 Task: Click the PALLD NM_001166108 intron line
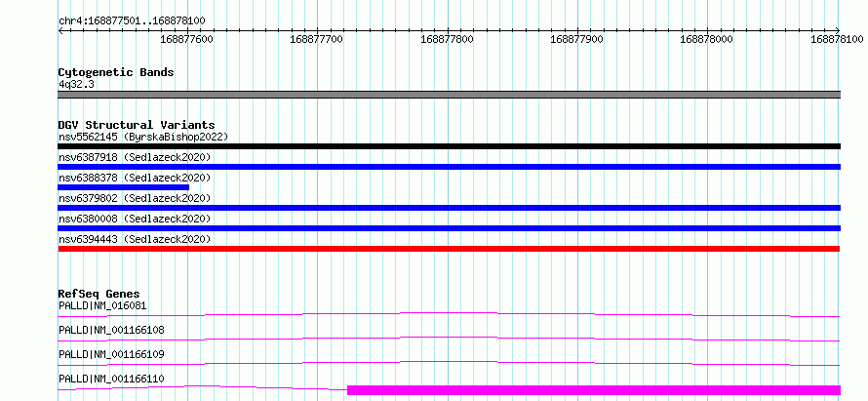449,339
